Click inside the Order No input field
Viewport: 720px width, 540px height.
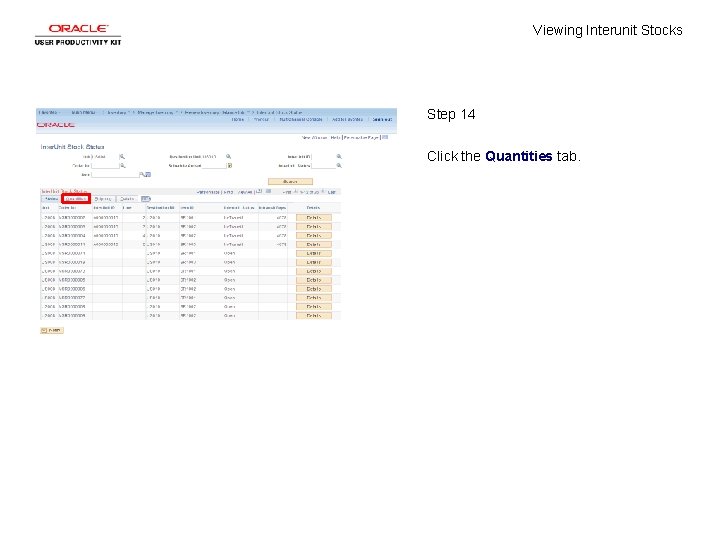click(x=105, y=166)
